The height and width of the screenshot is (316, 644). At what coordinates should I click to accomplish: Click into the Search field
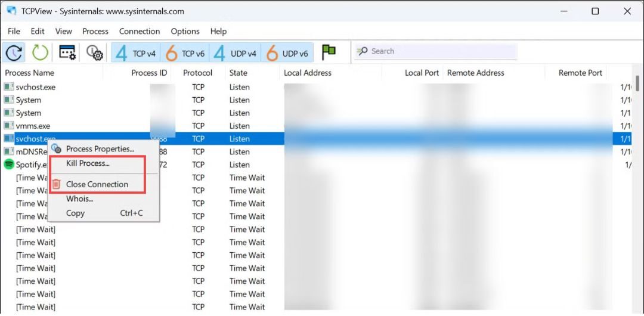435,51
